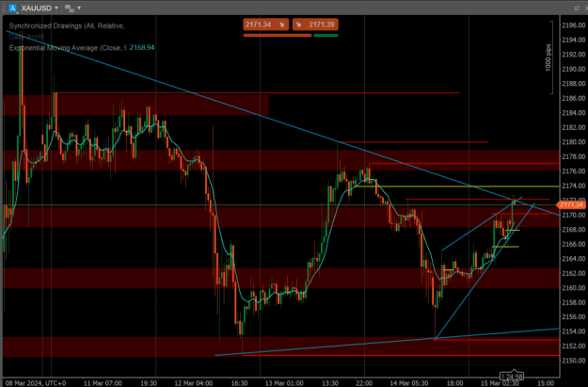Screen dimensions: 588x387
Task: Click the '12 Mar 04:00' time axis label
Action: [x=194, y=383]
